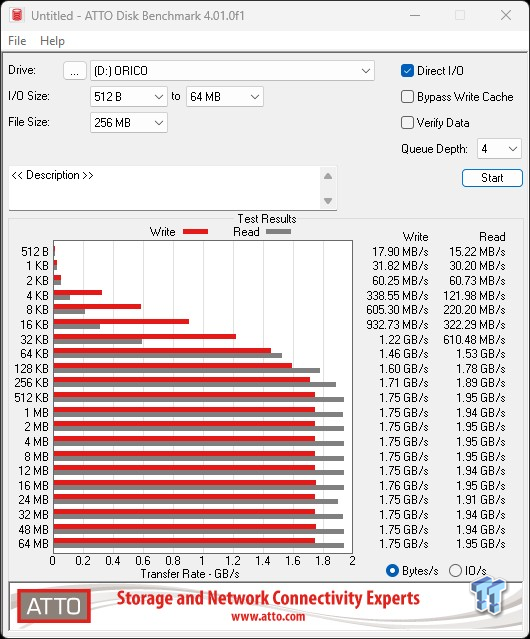Click the 1.76 GB/s write value

coord(404,486)
